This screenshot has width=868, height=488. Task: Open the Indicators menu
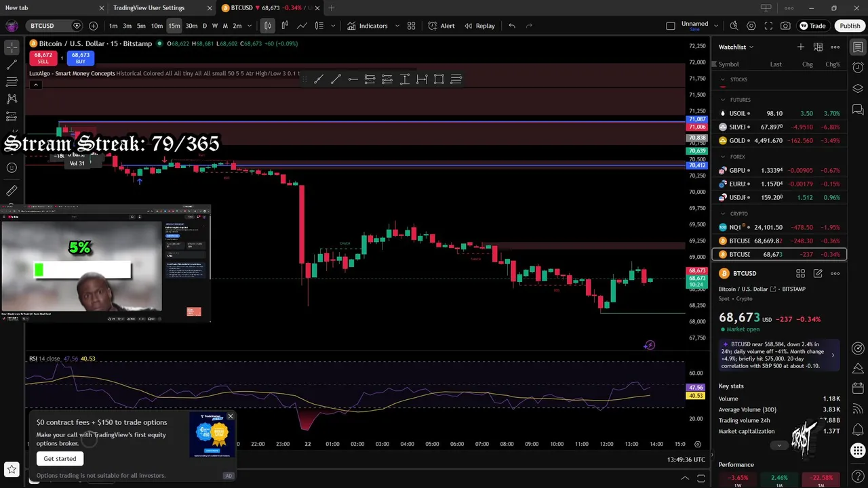367,26
